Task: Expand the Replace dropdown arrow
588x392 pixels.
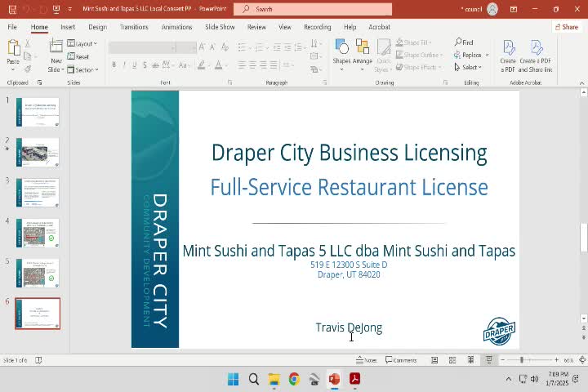Action: pyautogui.click(x=487, y=55)
